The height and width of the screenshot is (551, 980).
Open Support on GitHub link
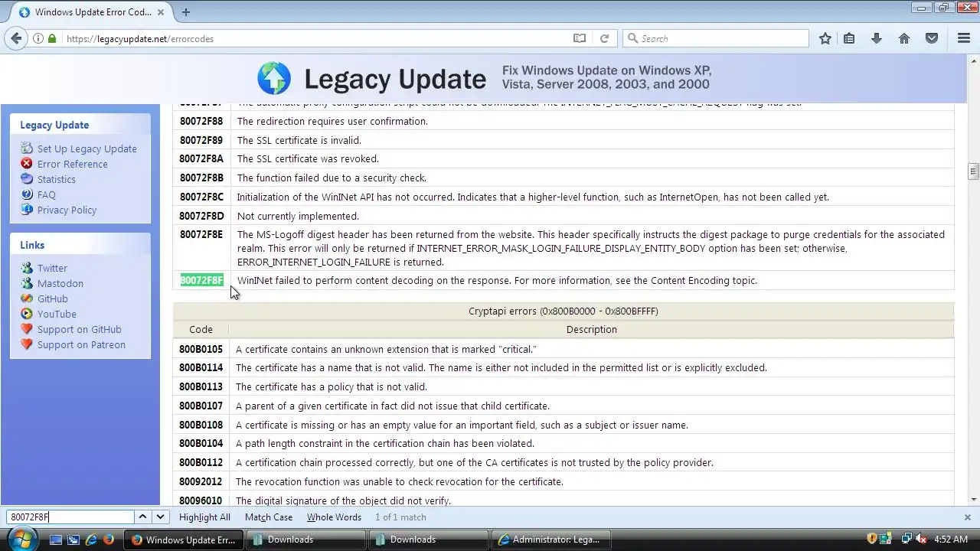pos(79,329)
